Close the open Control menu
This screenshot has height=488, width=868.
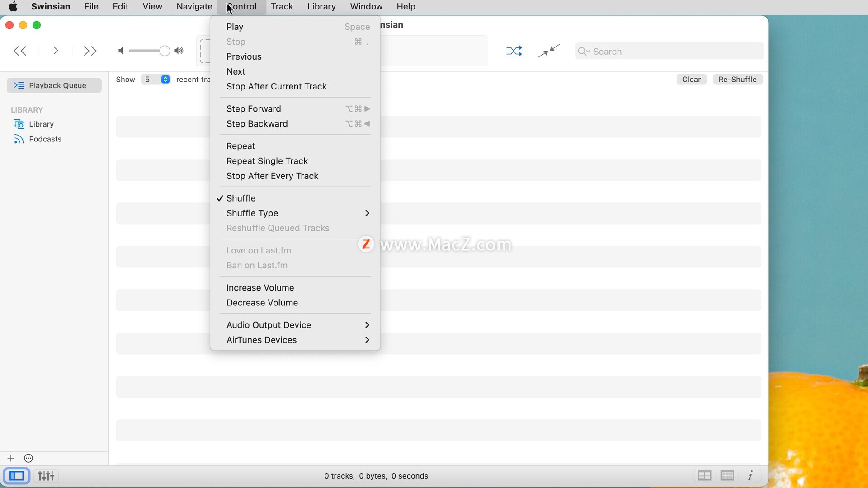tap(242, 6)
